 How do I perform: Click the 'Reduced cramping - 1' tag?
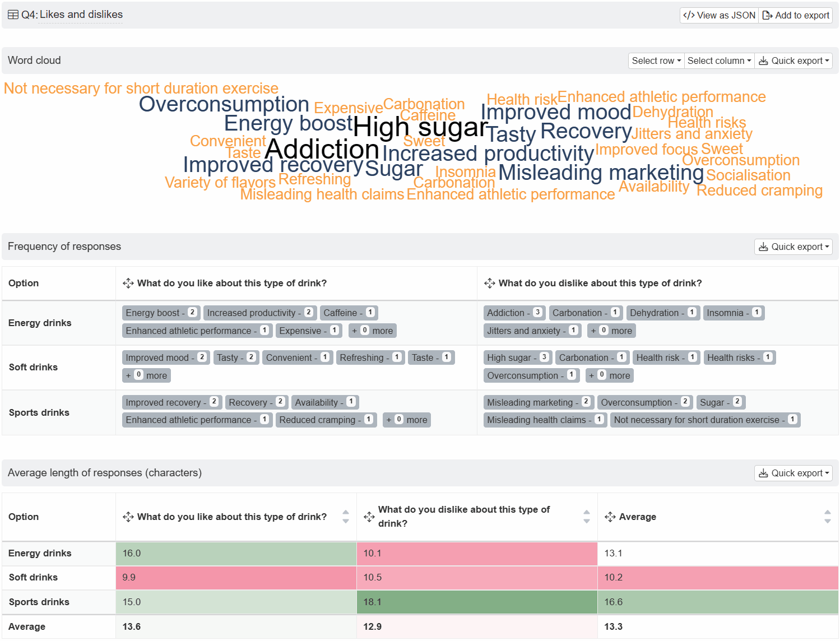(x=326, y=420)
